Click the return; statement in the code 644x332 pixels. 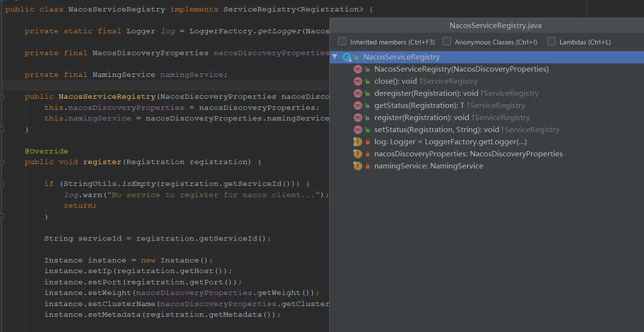pos(80,206)
